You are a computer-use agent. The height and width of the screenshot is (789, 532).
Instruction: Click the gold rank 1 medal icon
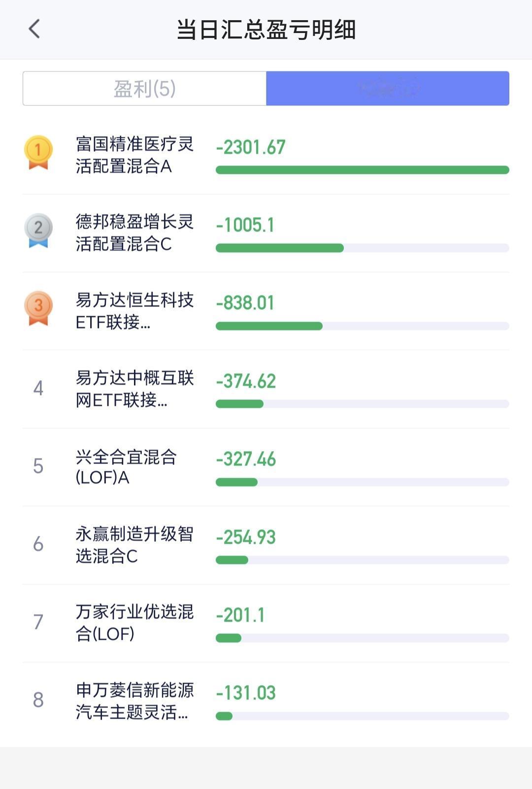click(38, 152)
